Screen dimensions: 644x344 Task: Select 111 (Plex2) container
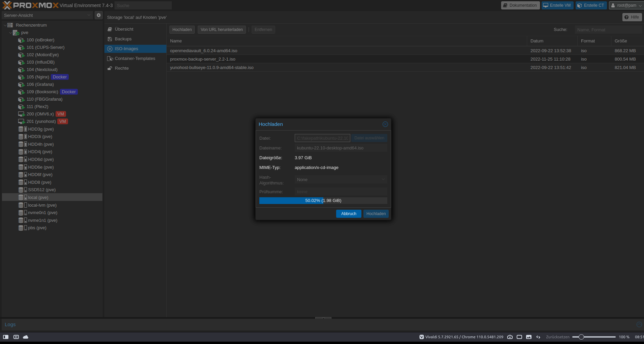pyautogui.click(x=52, y=107)
